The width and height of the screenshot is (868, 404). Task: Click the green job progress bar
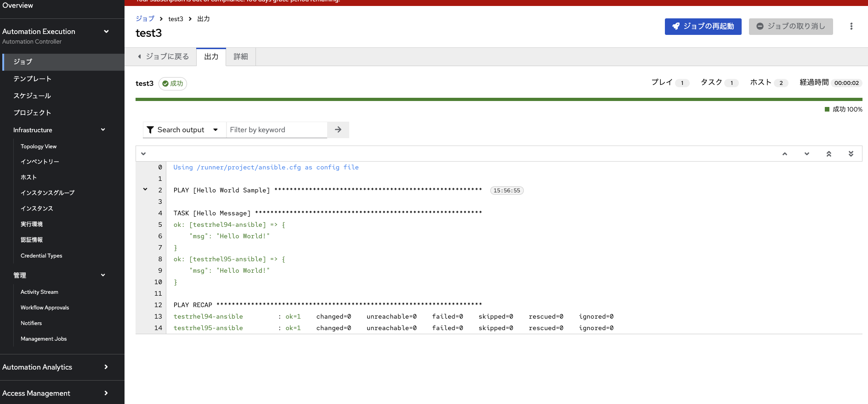[499, 99]
